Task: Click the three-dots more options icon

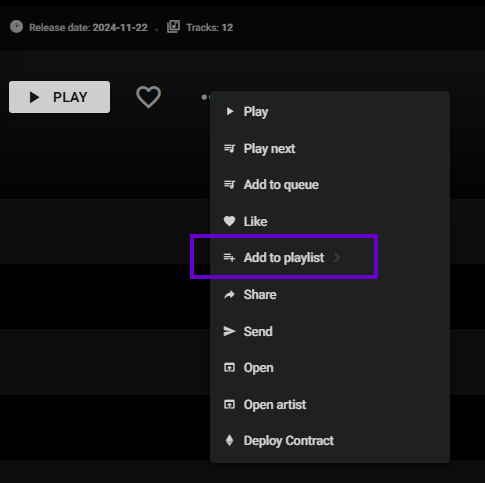Action: pos(205,97)
